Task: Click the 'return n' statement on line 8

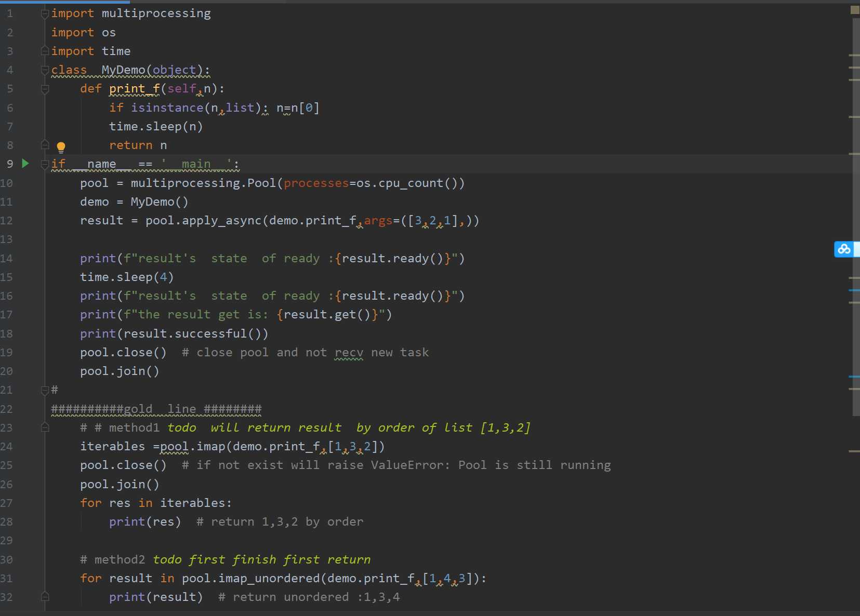Action: click(138, 145)
